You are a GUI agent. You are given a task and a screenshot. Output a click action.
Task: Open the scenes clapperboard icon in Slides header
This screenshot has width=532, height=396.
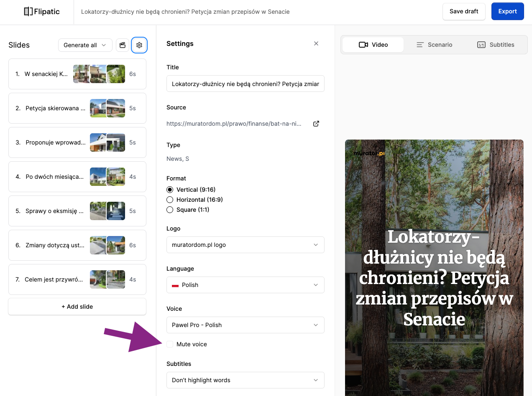(x=123, y=45)
